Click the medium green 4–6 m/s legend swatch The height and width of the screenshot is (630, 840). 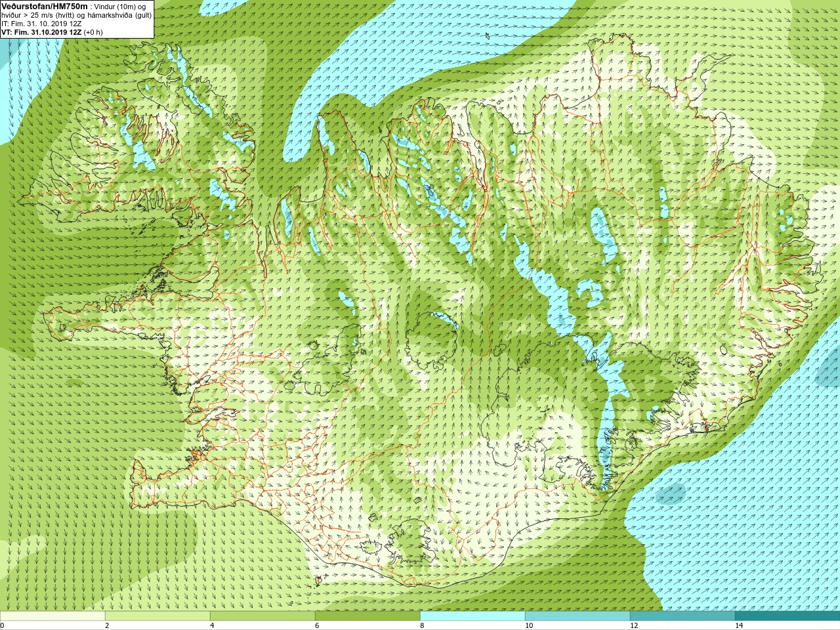tap(262, 616)
